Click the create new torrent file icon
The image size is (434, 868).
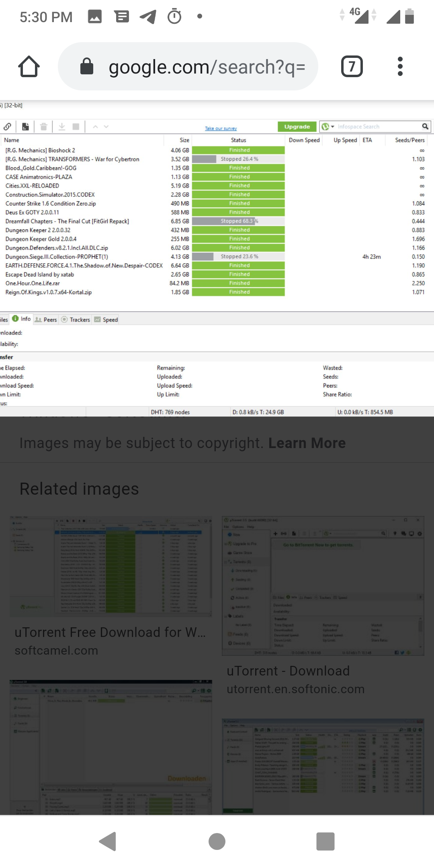[x=25, y=127]
